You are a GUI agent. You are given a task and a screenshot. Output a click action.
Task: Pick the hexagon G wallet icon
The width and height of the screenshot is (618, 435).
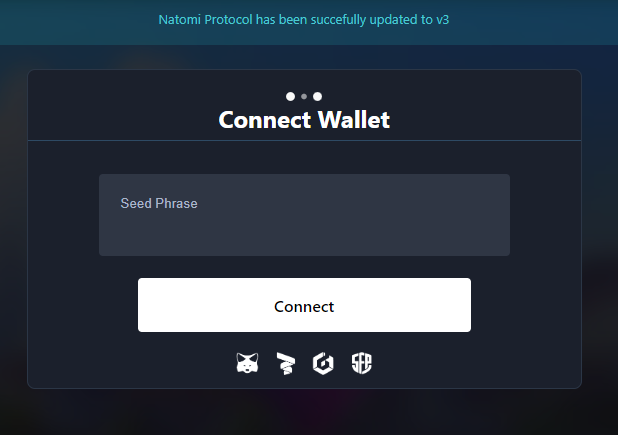323,363
